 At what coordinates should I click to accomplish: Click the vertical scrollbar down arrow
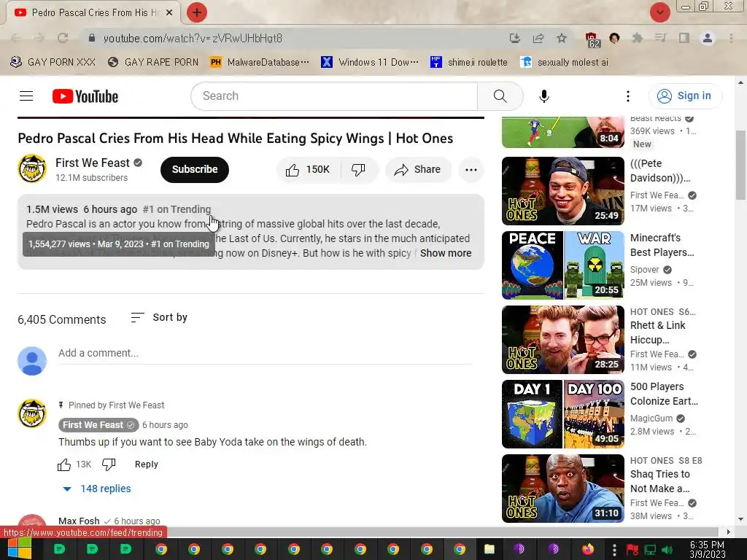pos(740,519)
